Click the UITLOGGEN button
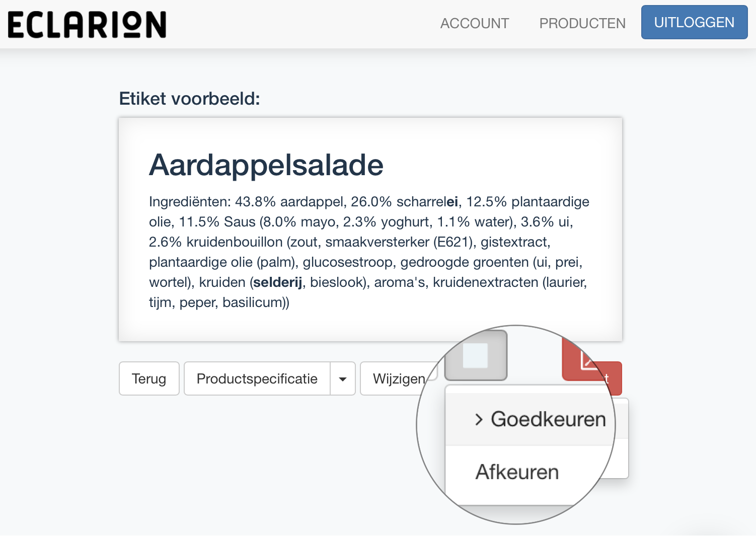 pyautogui.click(x=694, y=22)
